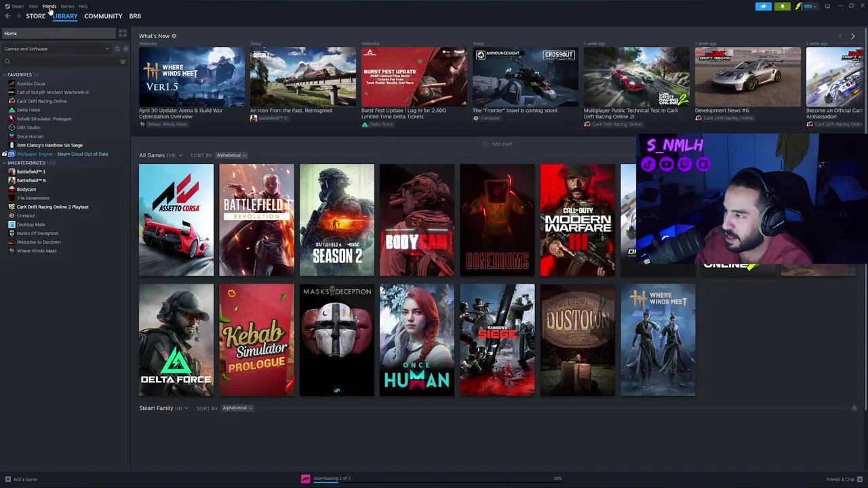Open the announcements megaphone icon
The height and width of the screenshot is (488, 868).
(763, 6)
